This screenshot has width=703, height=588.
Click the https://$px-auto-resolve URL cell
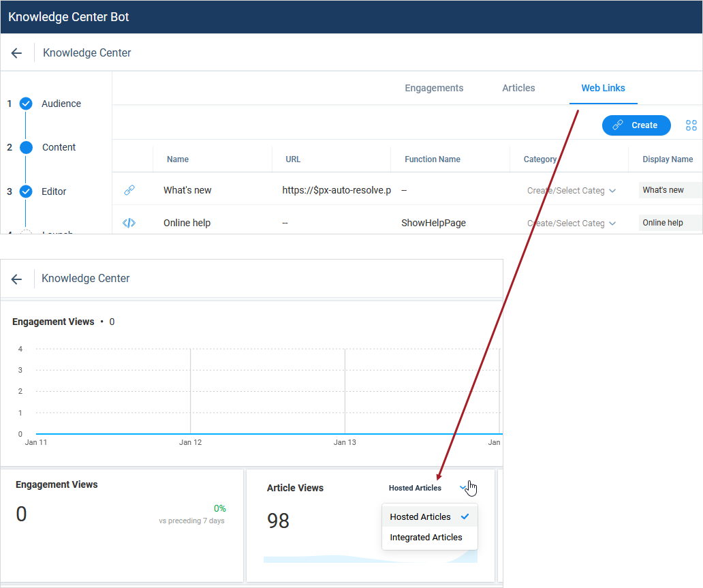(337, 190)
